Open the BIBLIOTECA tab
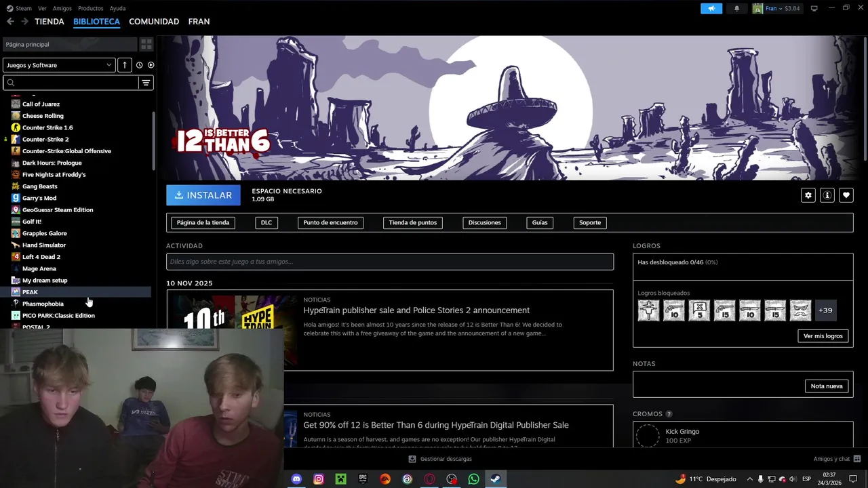Image resolution: width=868 pixels, height=488 pixels. point(96,22)
